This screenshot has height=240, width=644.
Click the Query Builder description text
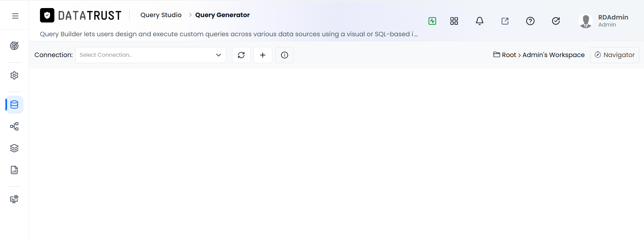click(x=229, y=34)
